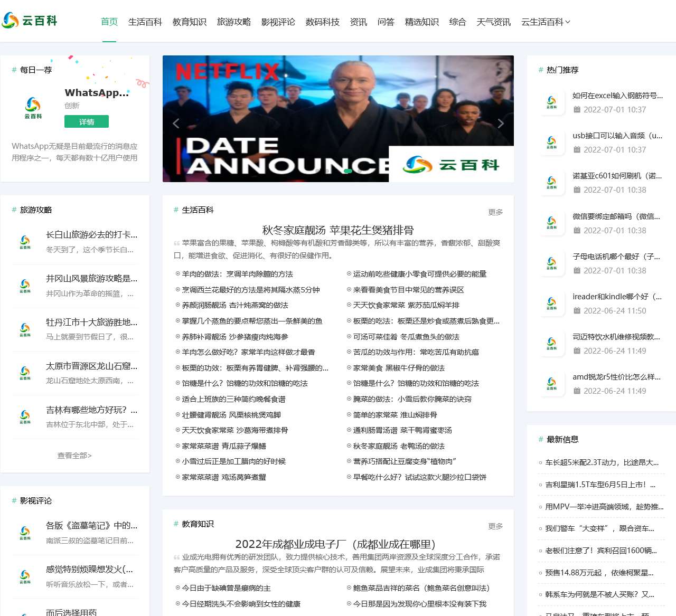Advance carousel with the right arrow

(x=500, y=124)
